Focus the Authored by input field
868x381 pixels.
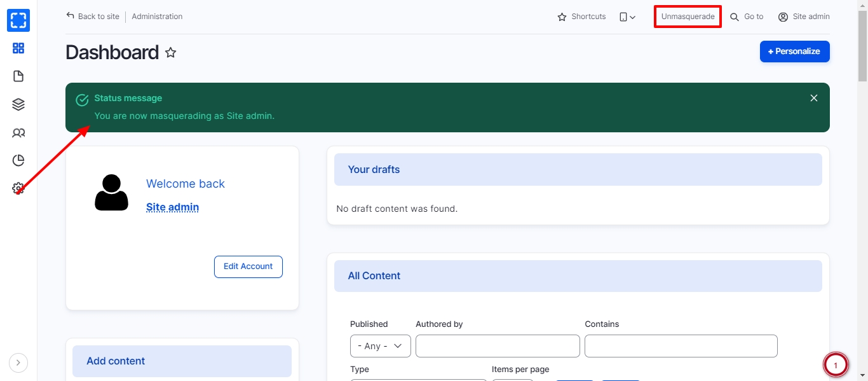498,346
